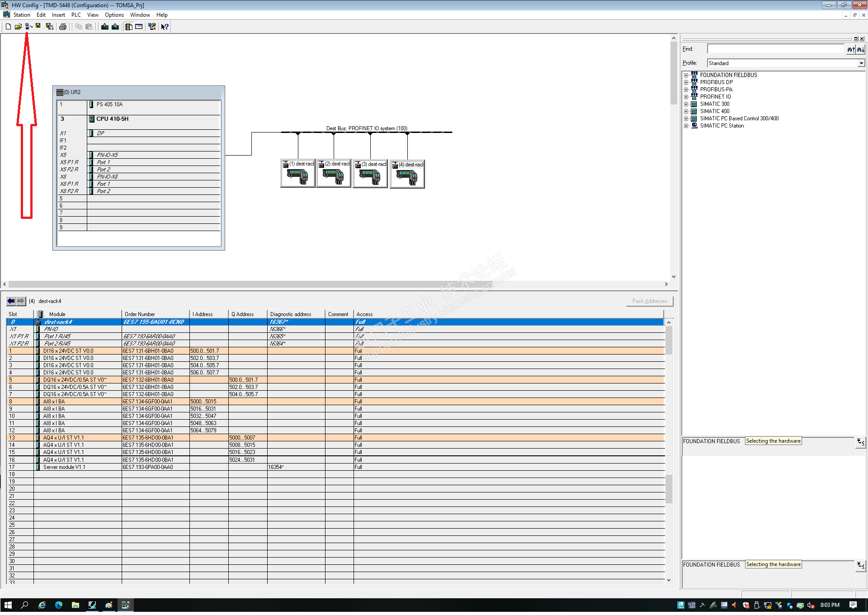
Task: Open the Profile dropdown list
Action: tap(861, 63)
